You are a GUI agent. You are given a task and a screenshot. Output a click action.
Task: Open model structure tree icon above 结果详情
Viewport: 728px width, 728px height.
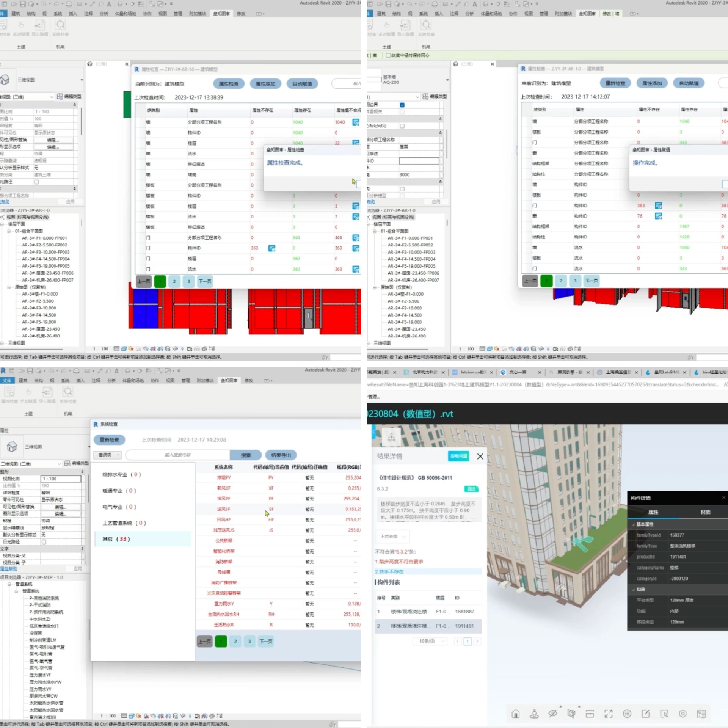point(391,438)
